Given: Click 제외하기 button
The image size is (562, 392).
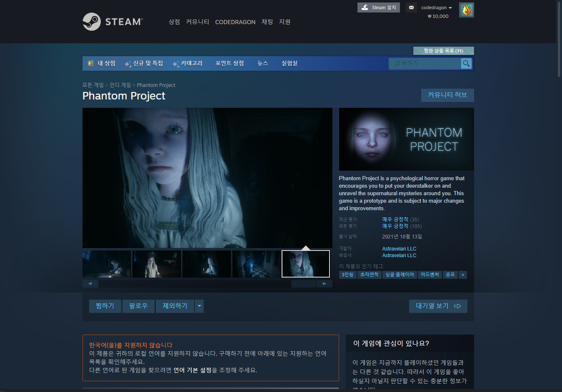Looking at the screenshot, I should click(x=175, y=306).
